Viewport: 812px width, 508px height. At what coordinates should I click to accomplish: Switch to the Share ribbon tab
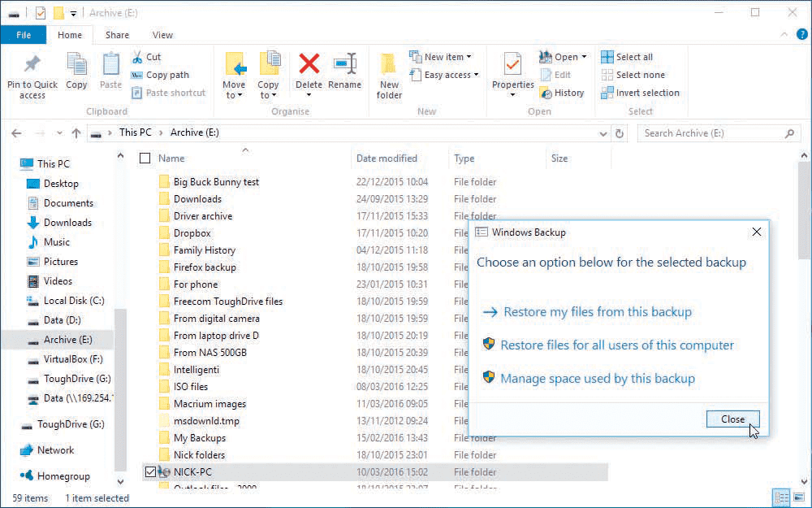click(117, 35)
